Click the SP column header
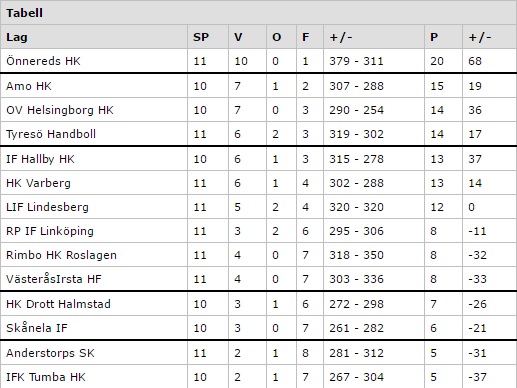 pyautogui.click(x=201, y=37)
